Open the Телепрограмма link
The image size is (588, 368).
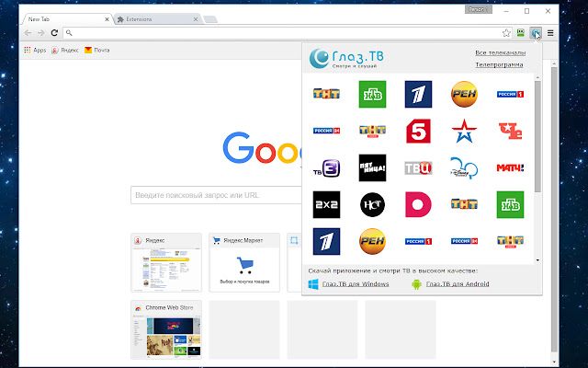click(499, 64)
